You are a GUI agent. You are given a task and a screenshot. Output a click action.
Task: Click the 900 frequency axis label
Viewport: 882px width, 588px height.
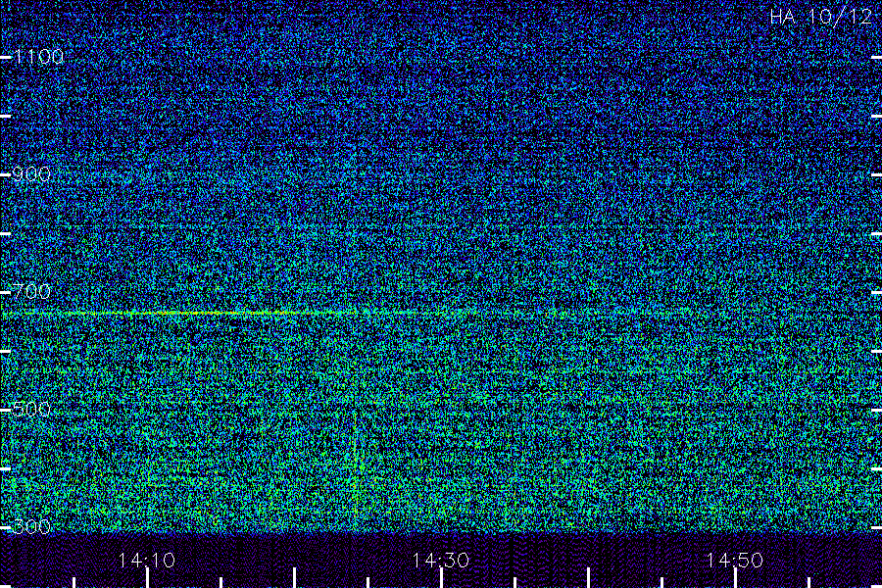[31, 174]
